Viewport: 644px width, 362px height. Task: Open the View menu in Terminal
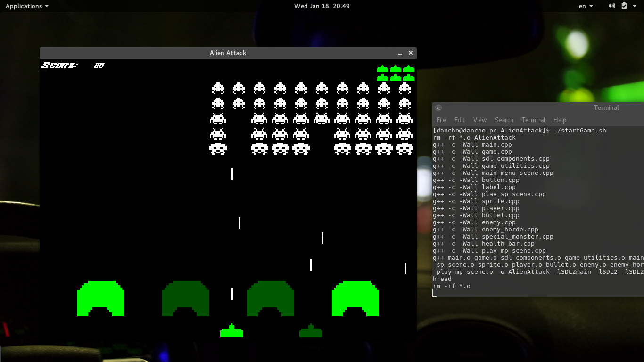pyautogui.click(x=480, y=120)
